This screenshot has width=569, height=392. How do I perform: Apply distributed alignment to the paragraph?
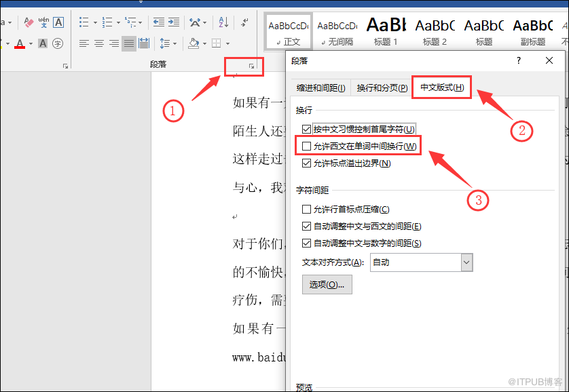[144, 44]
